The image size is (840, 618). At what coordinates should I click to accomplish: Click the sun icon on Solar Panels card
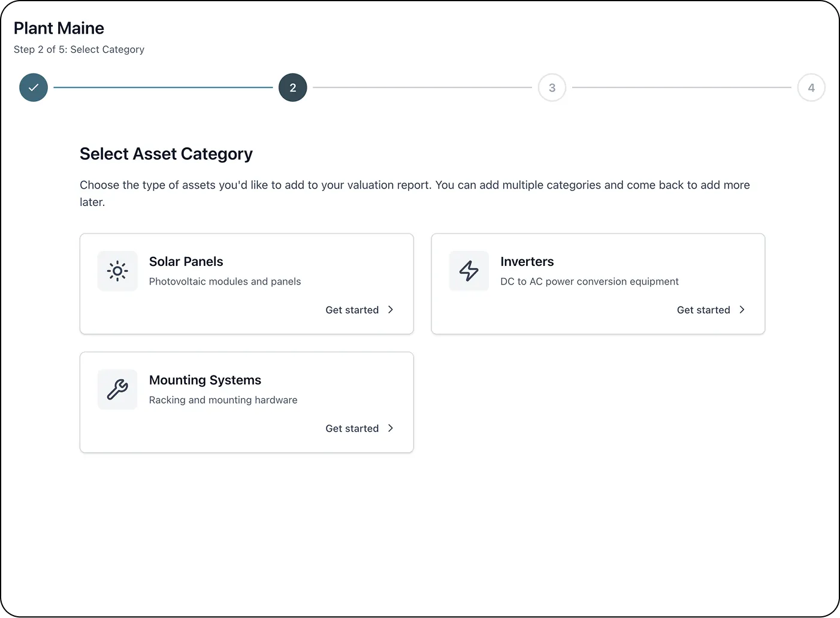(117, 271)
